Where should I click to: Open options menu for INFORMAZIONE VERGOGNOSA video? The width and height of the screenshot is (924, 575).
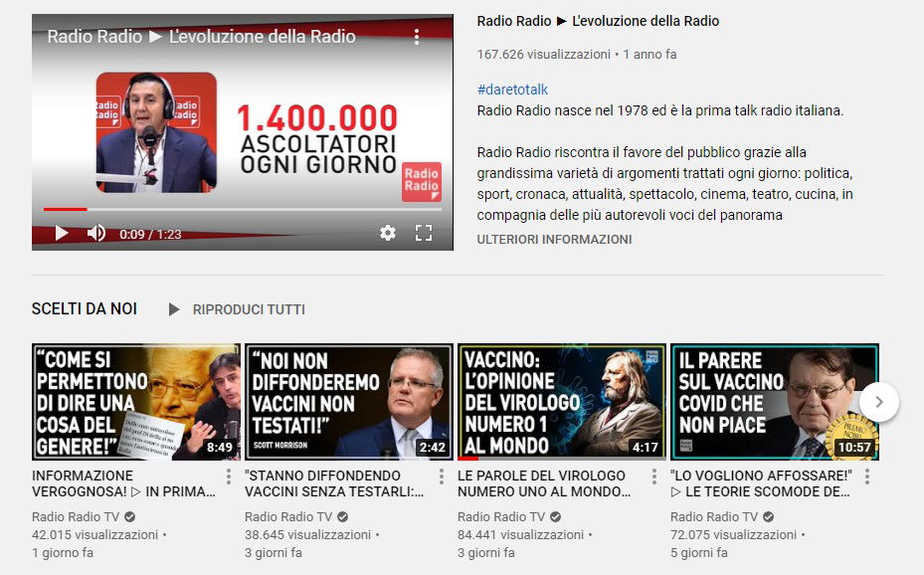click(228, 477)
